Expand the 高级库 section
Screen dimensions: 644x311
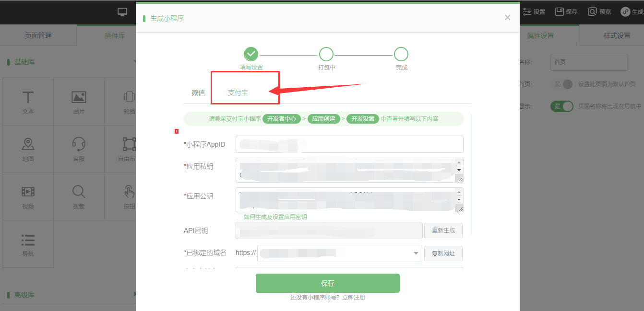pyautogui.click(x=135, y=294)
